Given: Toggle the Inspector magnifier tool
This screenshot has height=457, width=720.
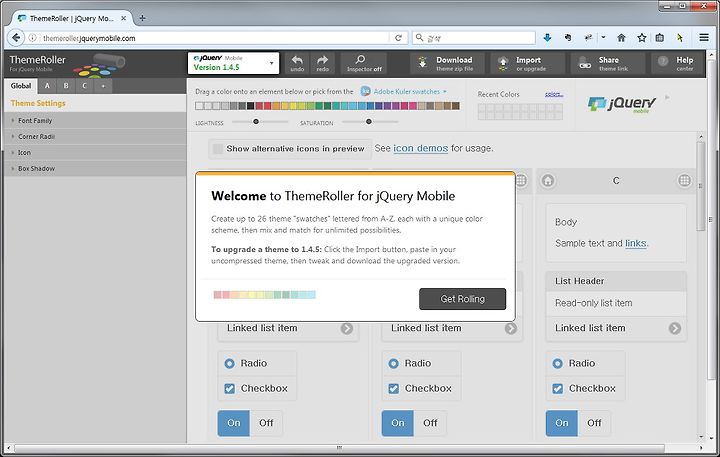Looking at the screenshot, I should coord(364,63).
